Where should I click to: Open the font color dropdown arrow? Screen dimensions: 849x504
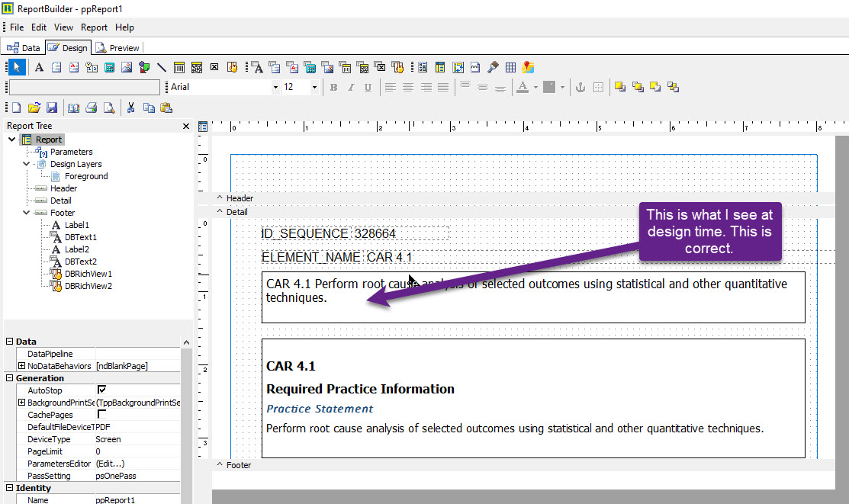pos(536,87)
